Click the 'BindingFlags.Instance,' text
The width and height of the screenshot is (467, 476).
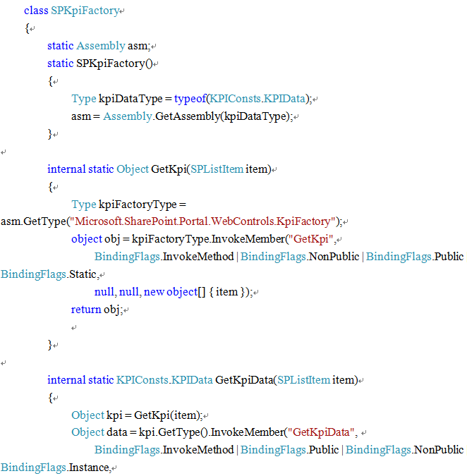click(x=56, y=468)
